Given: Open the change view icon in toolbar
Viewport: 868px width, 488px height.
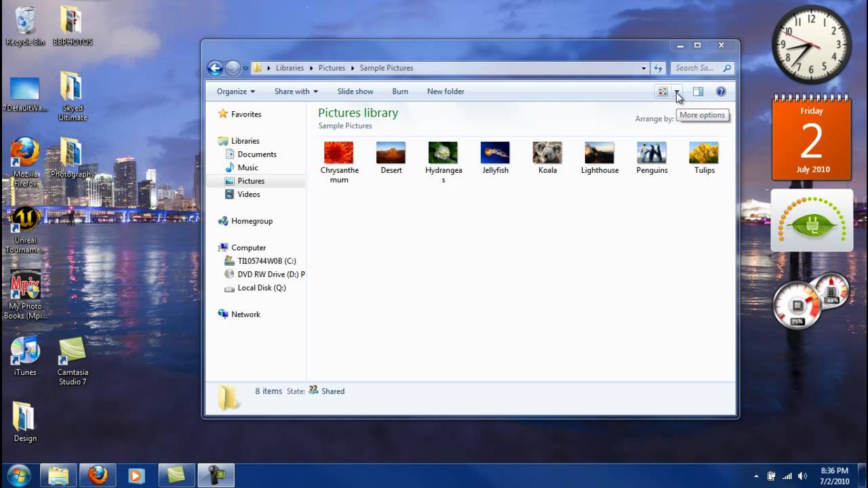Looking at the screenshot, I should tap(663, 91).
